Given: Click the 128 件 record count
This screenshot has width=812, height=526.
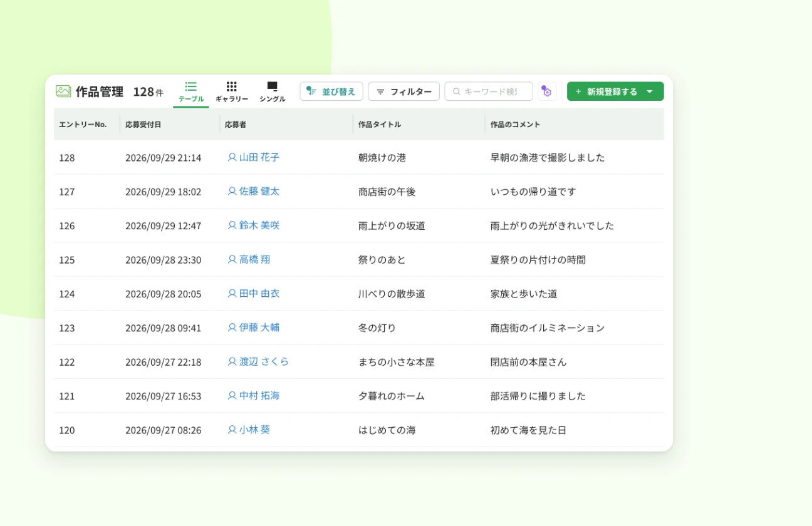Looking at the screenshot, I should pos(148,92).
